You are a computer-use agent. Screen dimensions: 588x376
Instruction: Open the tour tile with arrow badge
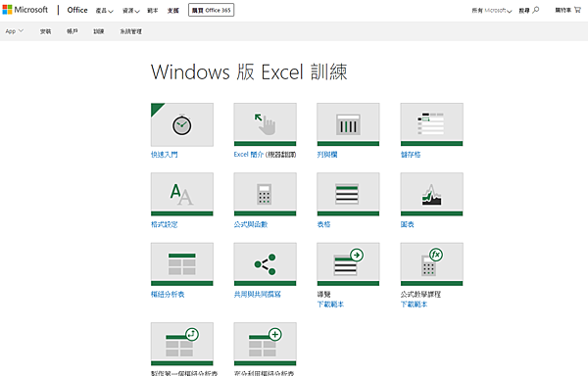348,264
